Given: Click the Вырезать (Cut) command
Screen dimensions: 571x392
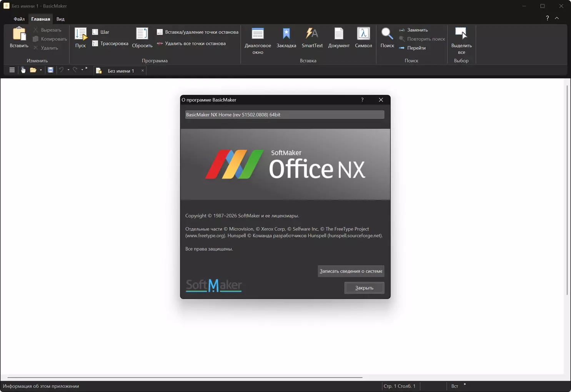Looking at the screenshot, I should pos(47,30).
